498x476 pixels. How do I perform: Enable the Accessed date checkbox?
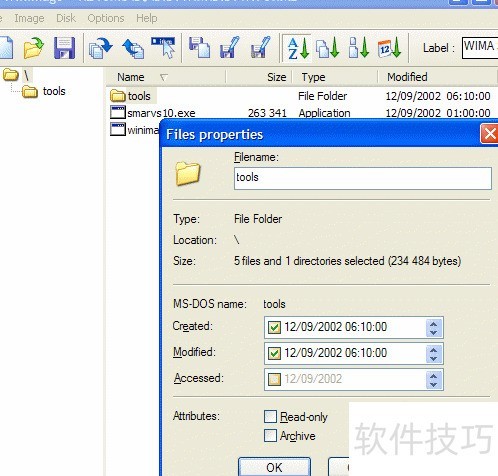(x=274, y=379)
